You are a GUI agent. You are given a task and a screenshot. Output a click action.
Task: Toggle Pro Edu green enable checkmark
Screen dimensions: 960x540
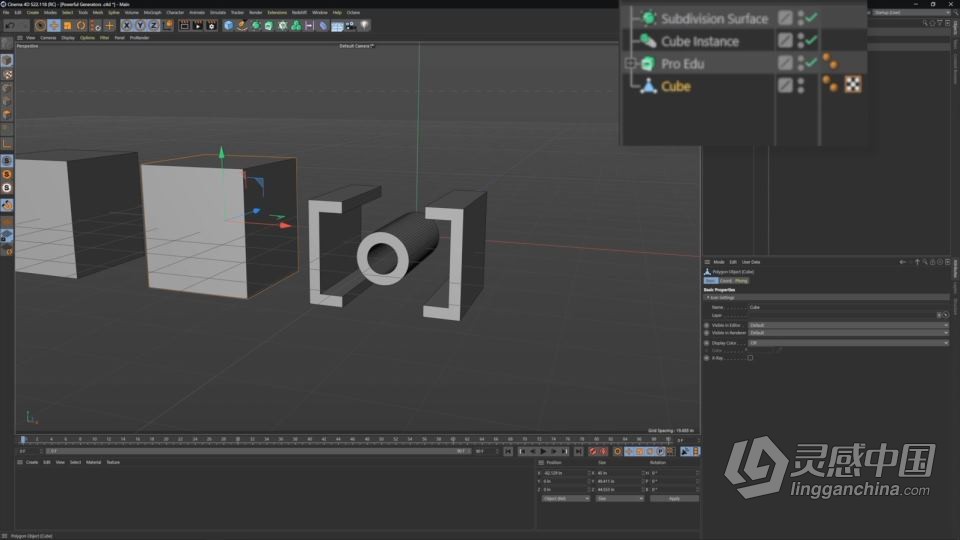coord(812,62)
